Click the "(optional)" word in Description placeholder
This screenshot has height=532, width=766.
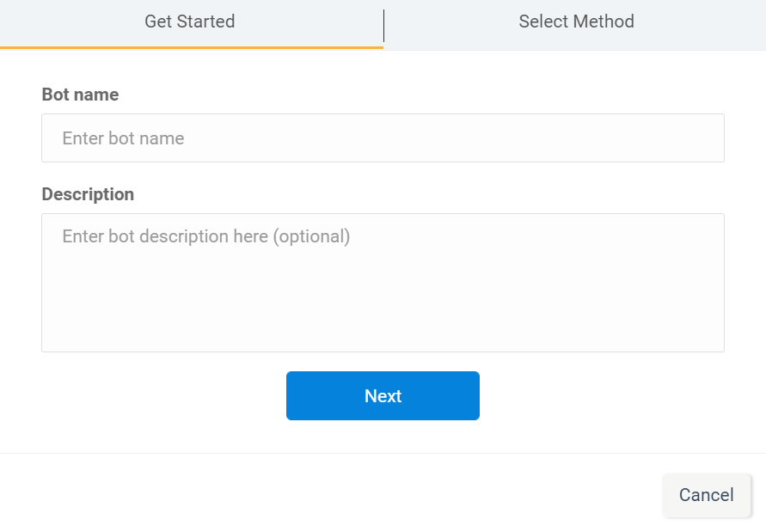[311, 236]
